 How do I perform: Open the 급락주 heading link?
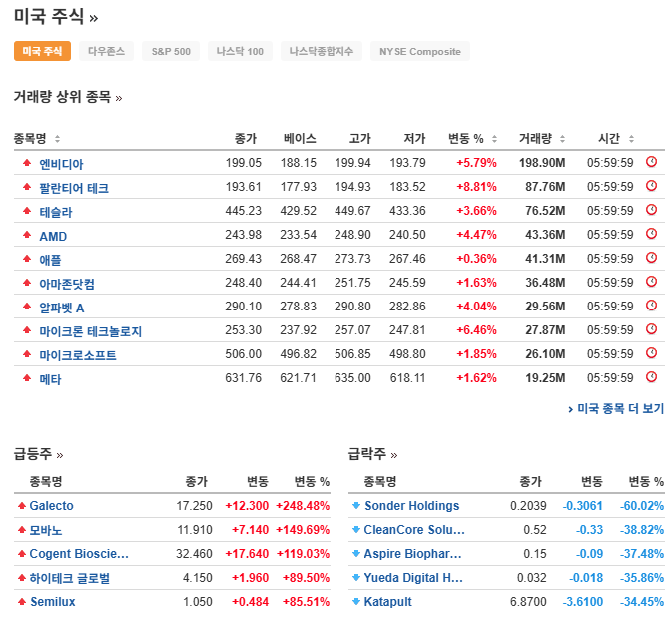372,454
